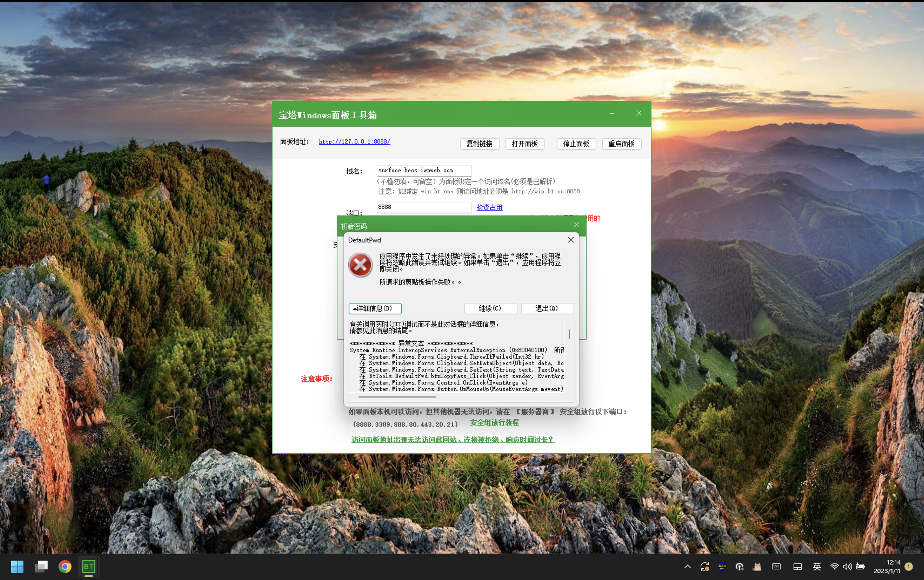Image resolution: width=924 pixels, height=580 pixels.
Task: Click the red error icon in DefaultPwd dialog
Action: tap(360, 265)
